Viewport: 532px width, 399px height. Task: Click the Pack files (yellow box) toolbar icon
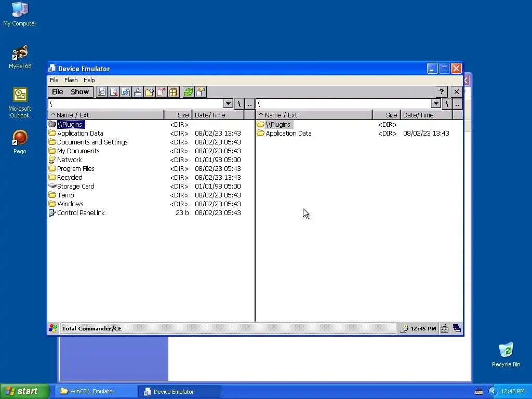click(174, 92)
